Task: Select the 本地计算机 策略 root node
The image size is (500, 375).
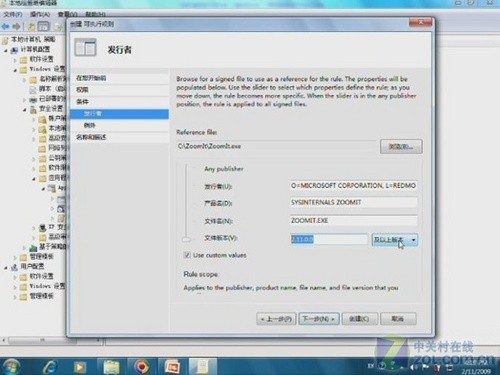Action: [33, 40]
